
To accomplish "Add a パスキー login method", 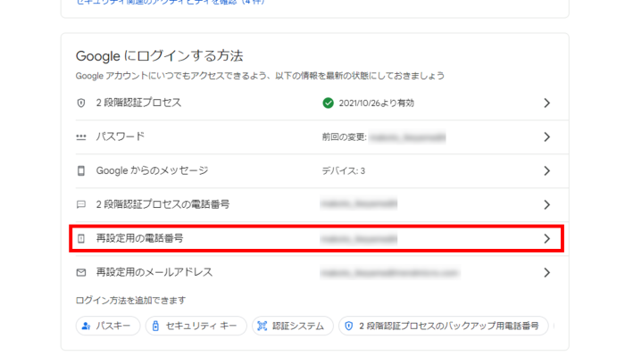I will 107,327.
